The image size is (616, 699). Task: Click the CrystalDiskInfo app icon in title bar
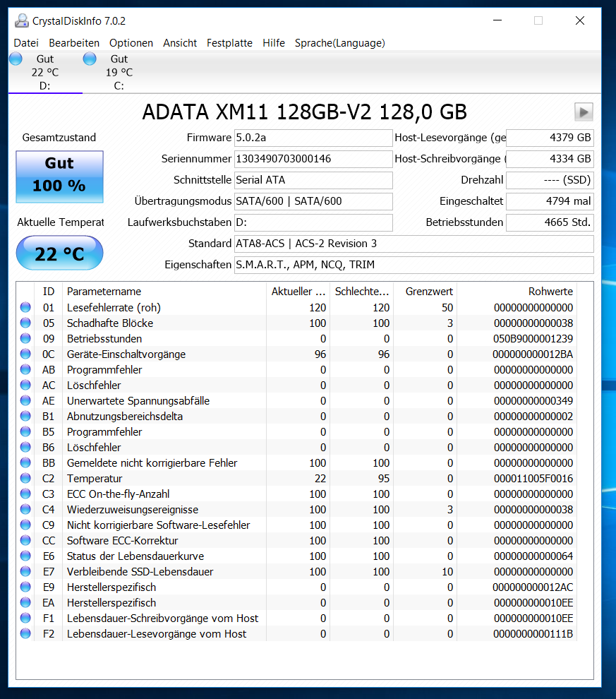point(21,20)
